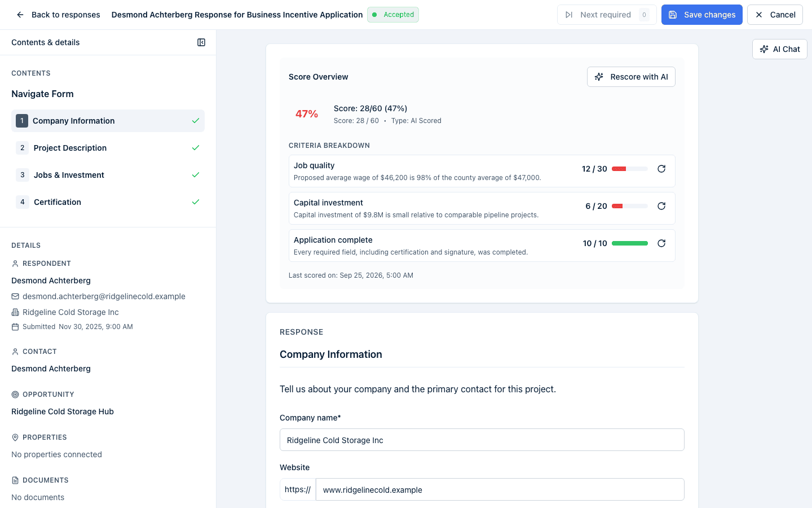The image size is (812, 508).
Task: Click the No properties connected text
Action: 56,454
